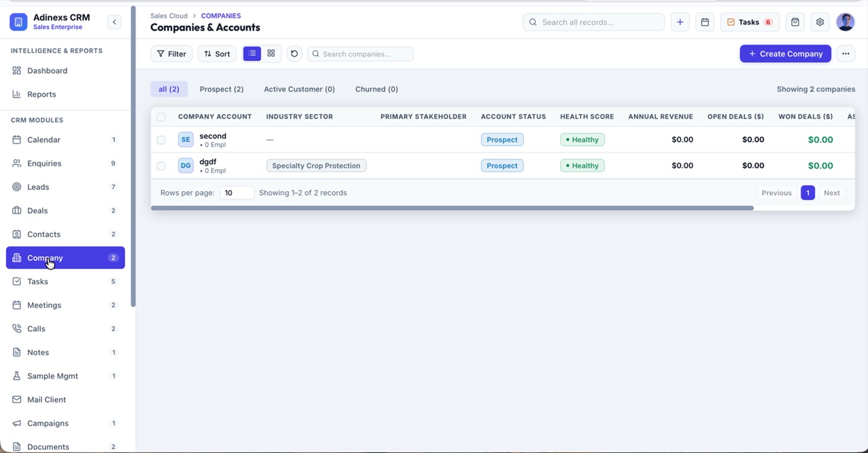Open the Tasks module in sidebar
The height and width of the screenshot is (453, 868).
65,281
